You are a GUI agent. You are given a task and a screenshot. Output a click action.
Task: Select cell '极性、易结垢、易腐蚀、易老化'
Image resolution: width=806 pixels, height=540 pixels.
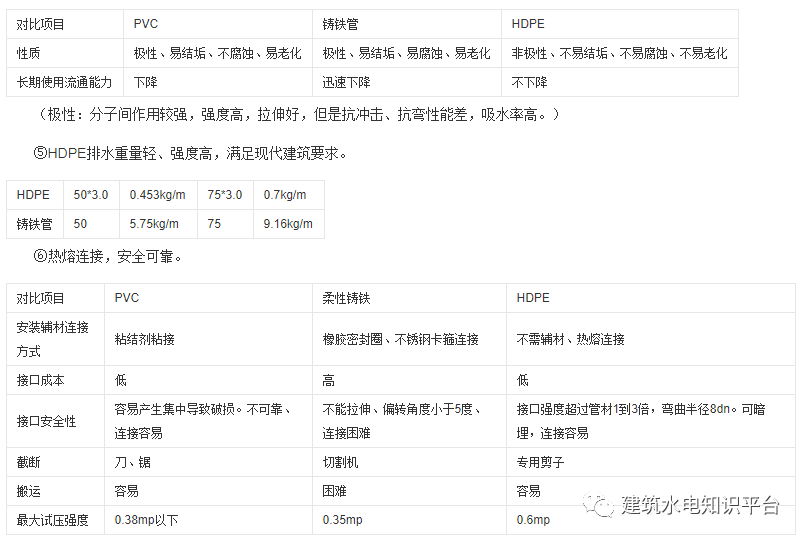click(x=407, y=53)
